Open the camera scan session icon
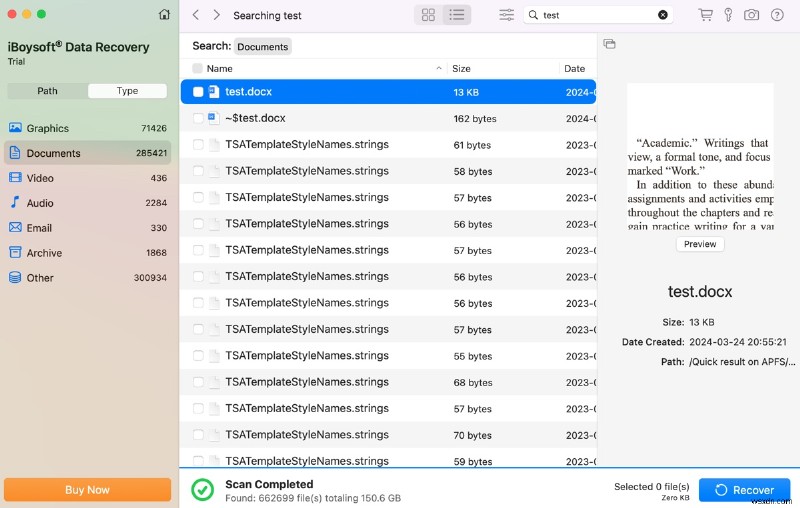This screenshot has width=800, height=508. [752, 15]
